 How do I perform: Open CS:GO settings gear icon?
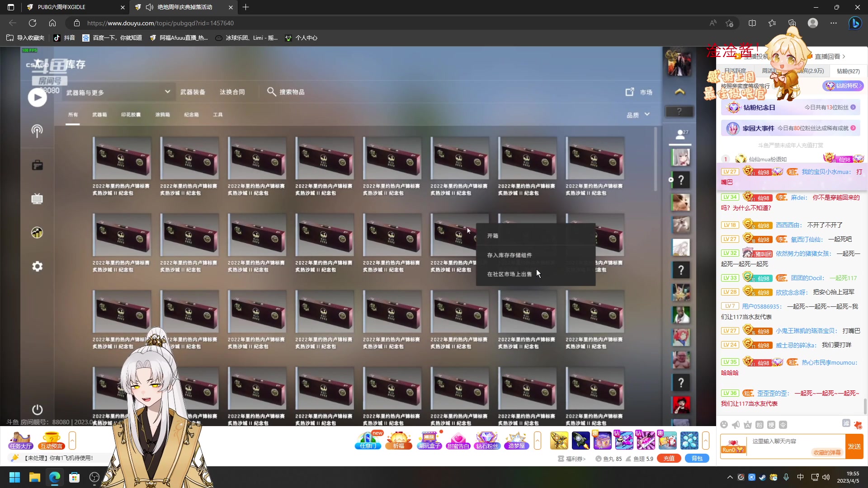point(37,267)
